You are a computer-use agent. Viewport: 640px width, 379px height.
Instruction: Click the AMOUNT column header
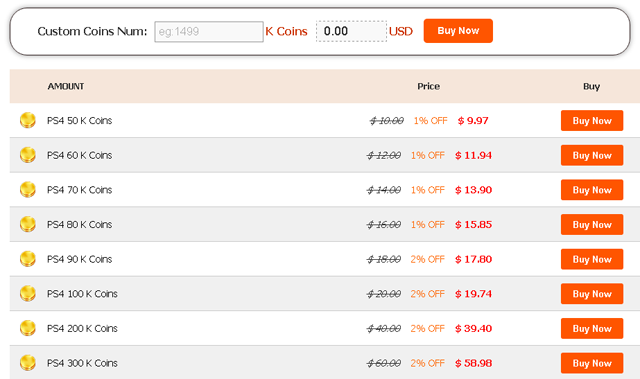pyautogui.click(x=66, y=86)
